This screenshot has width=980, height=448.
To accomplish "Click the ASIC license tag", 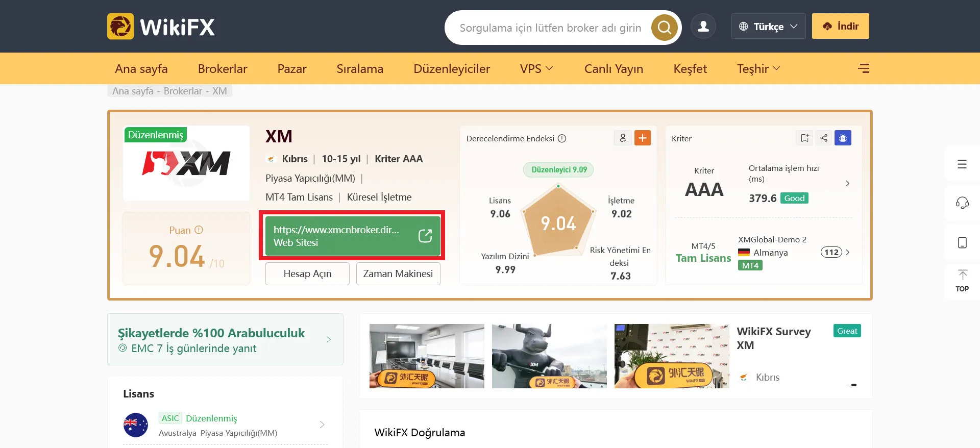I will 170,418.
